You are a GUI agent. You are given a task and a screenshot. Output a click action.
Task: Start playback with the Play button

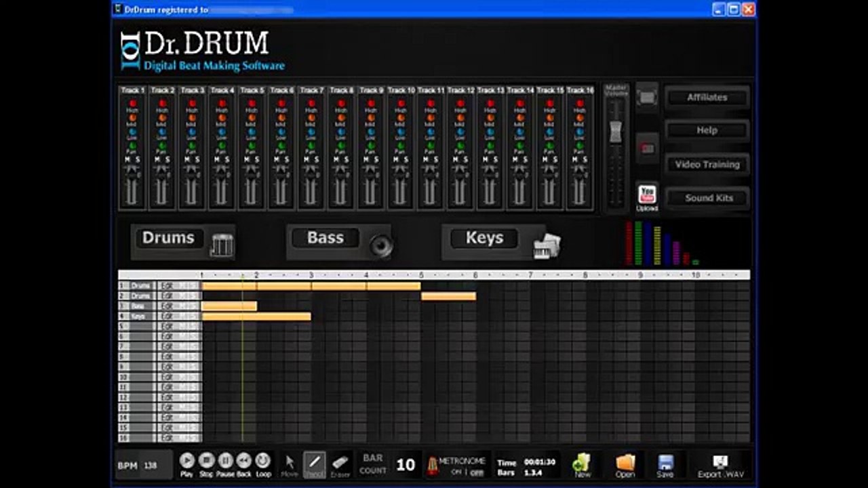pos(186,461)
